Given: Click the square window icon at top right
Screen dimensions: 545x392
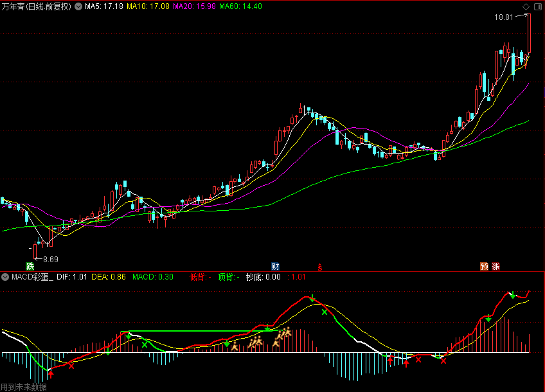Looking at the screenshot, I should [537, 6].
